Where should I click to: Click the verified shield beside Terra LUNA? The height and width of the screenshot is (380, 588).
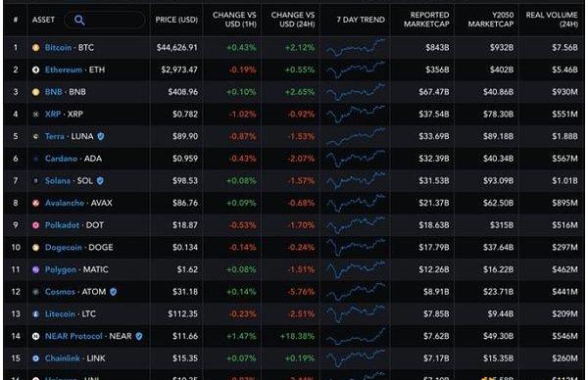pos(101,136)
